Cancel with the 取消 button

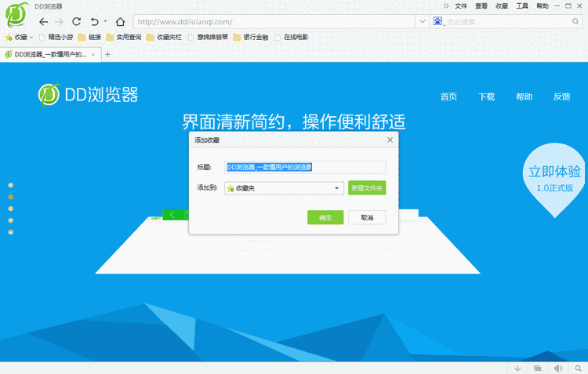click(x=367, y=217)
